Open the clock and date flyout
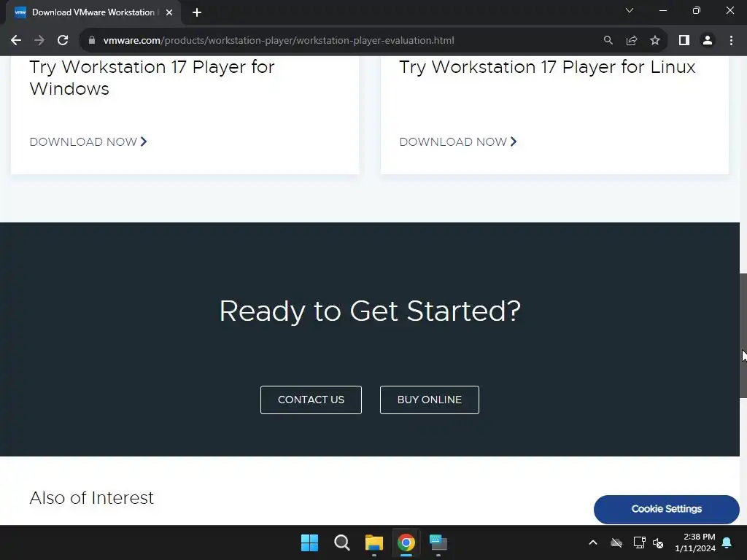747x560 pixels. point(695,542)
